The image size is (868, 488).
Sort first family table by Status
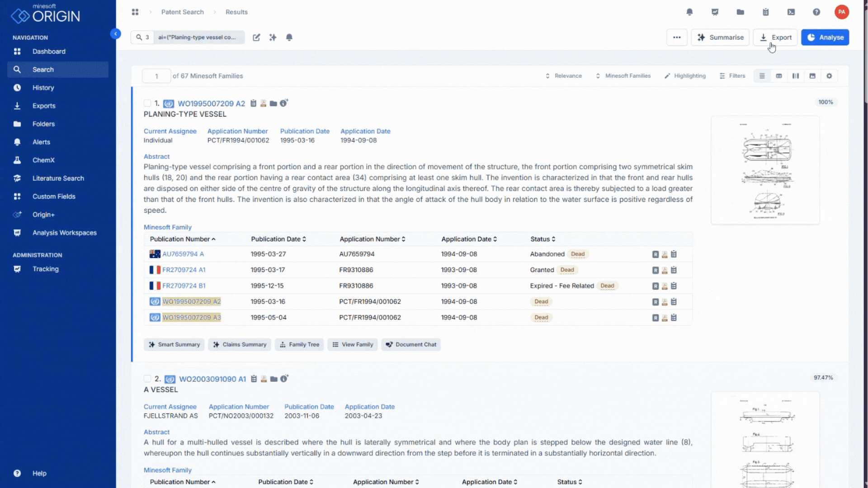(543, 239)
